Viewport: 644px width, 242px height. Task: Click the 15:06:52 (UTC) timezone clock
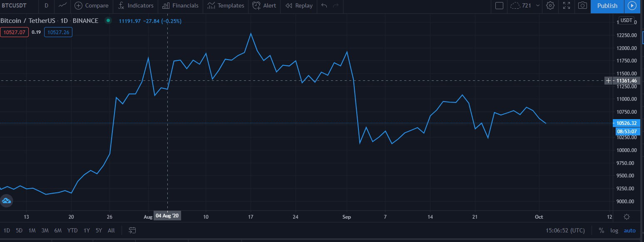[565, 230]
